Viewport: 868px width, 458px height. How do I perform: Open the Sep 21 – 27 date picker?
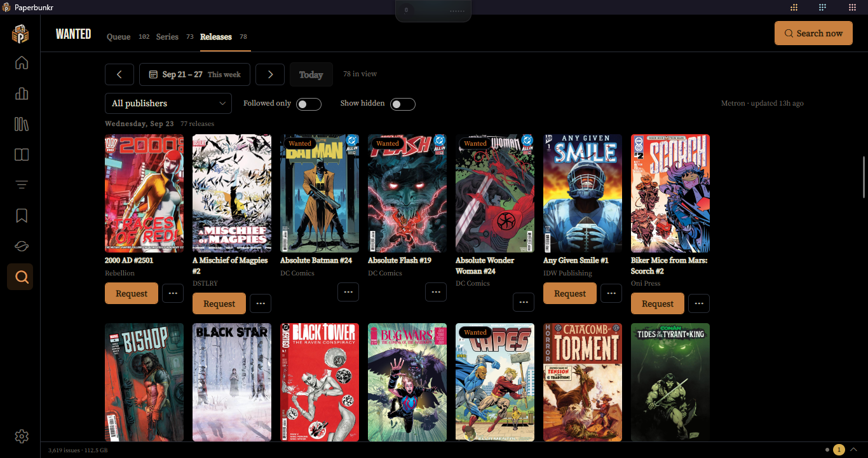point(194,74)
